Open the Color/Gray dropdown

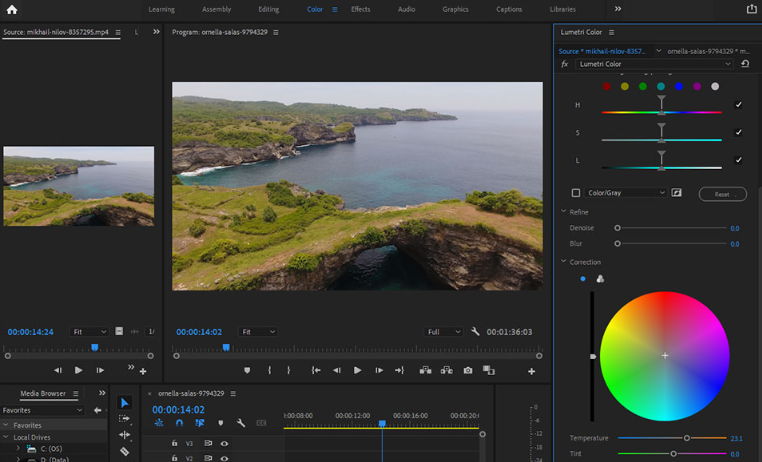coord(626,193)
